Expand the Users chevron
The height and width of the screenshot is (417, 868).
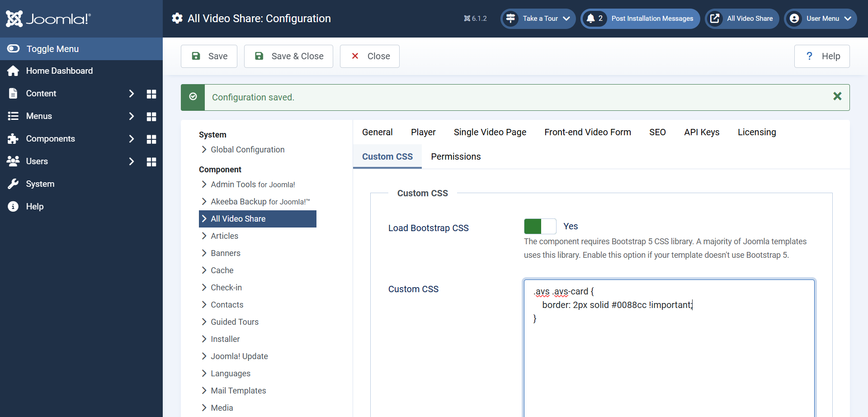[132, 161]
